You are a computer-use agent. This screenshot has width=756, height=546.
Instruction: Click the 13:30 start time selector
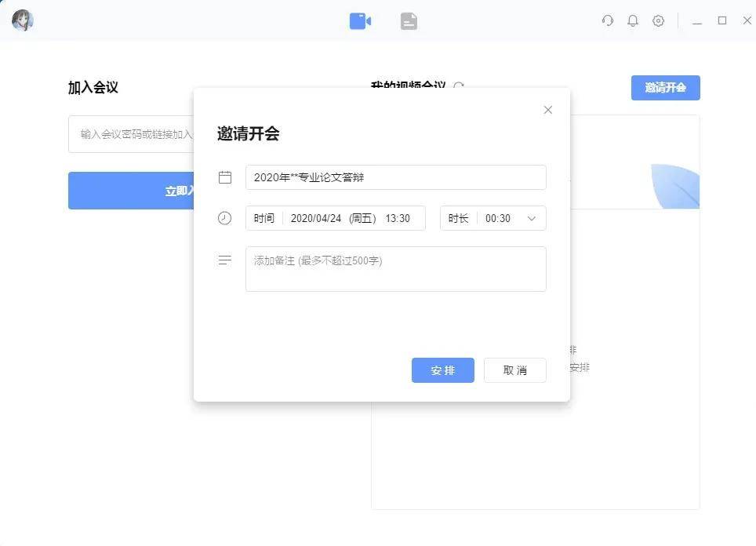click(x=400, y=218)
